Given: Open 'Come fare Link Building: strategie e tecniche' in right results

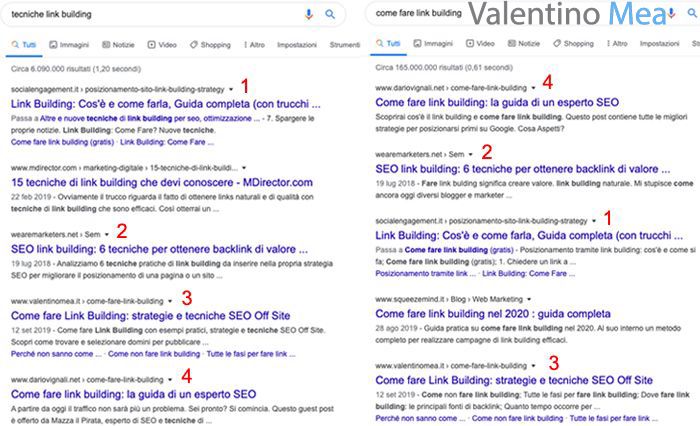Looking at the screenshot, I should click(514, 380).
